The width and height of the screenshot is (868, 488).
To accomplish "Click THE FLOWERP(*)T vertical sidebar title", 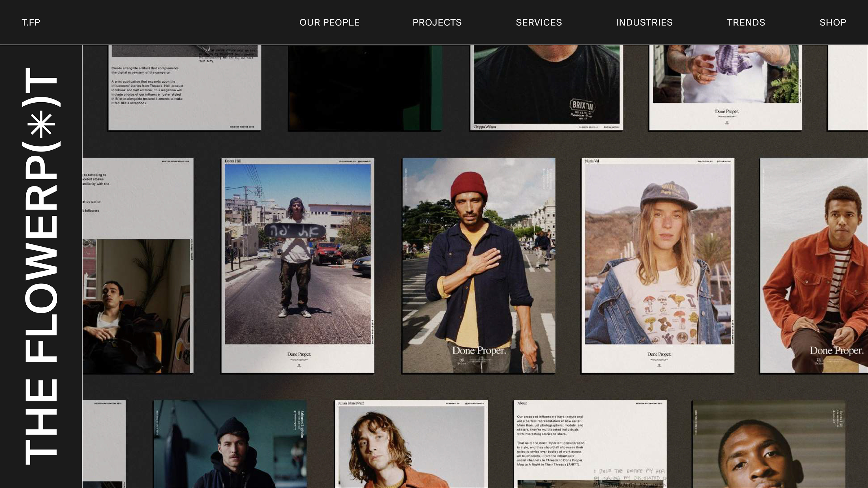I will (x=41, y=266).
